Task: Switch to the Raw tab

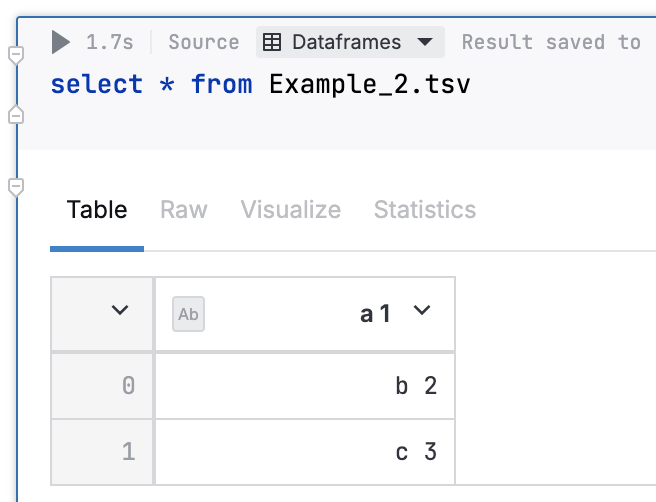Action: coord(184,209)
